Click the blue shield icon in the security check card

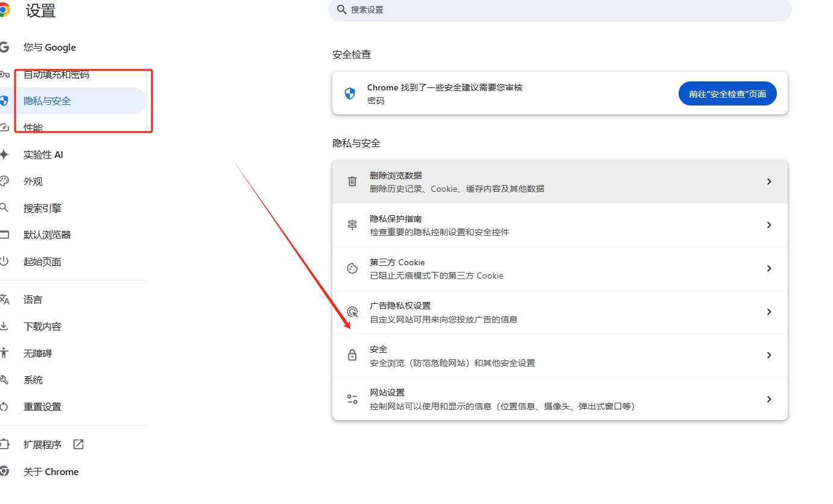351,93
